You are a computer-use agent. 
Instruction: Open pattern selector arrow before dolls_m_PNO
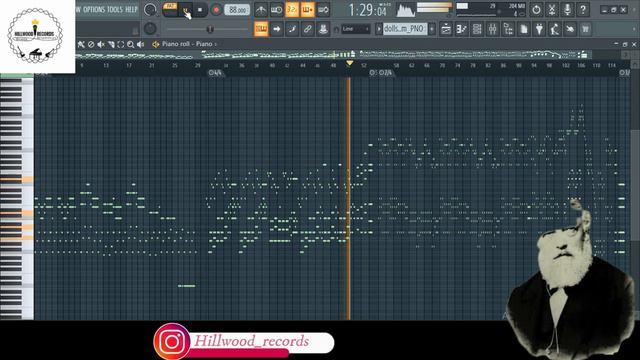click(379, 29)
